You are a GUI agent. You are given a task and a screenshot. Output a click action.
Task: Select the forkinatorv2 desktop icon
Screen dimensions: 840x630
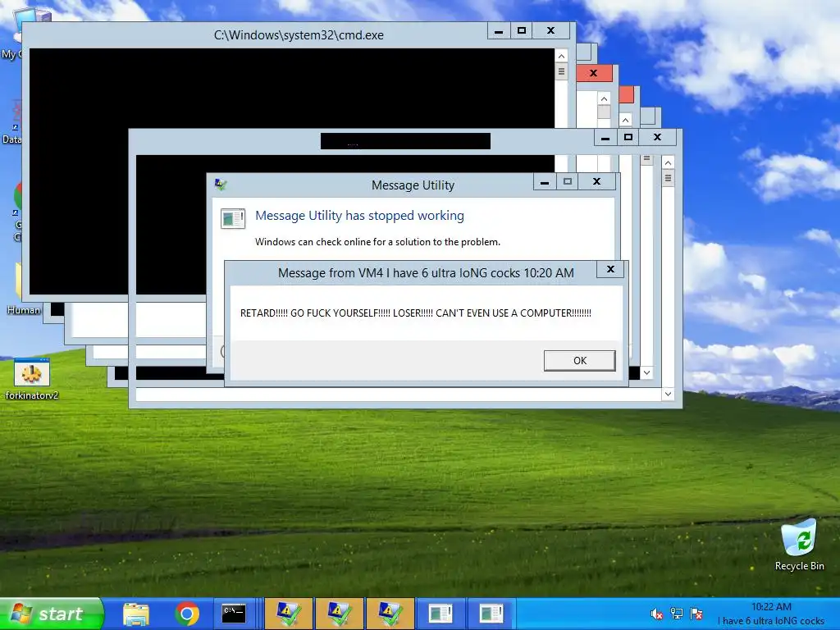[x=32, y=379]
